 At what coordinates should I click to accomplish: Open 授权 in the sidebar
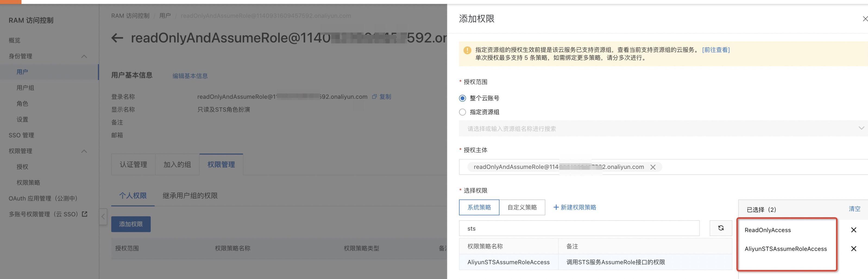coord(22,167)
